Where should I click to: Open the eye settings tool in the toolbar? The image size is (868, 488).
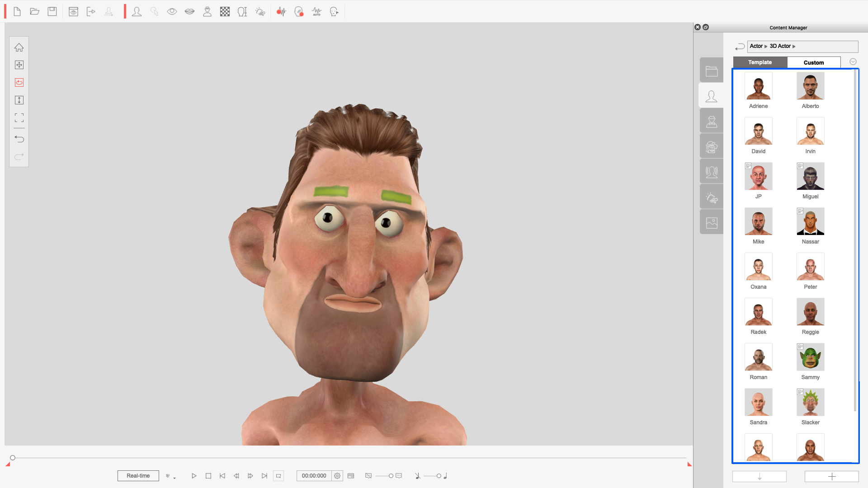(x=172, y=11)
